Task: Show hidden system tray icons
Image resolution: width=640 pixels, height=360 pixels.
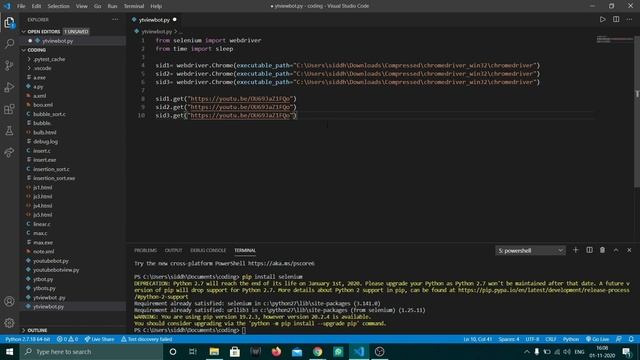Action: [x=527, y=351]
